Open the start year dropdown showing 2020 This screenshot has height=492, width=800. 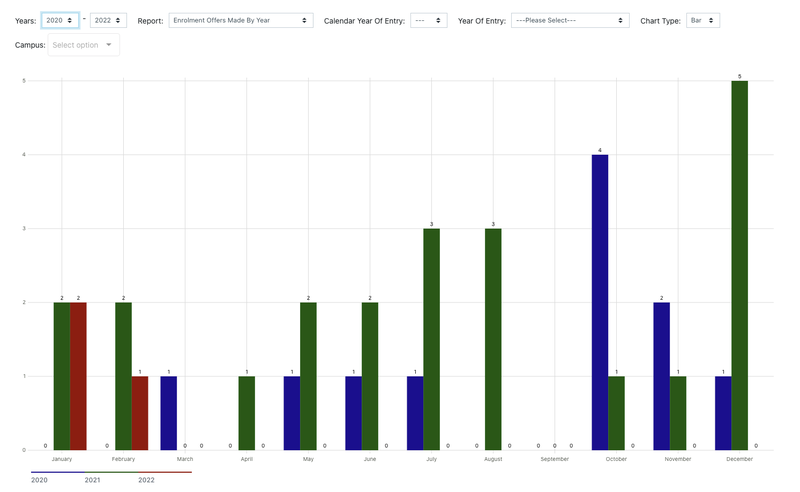60,20
